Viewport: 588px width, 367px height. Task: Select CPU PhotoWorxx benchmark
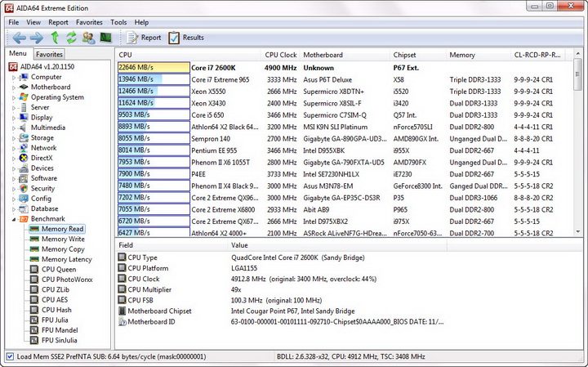[67, 280]
